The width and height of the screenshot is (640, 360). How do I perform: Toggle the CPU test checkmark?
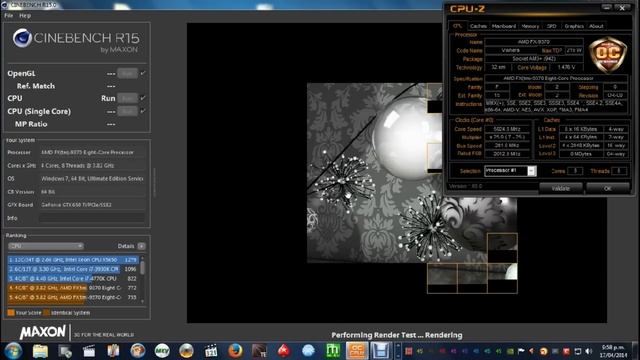(x=143, y=98)
